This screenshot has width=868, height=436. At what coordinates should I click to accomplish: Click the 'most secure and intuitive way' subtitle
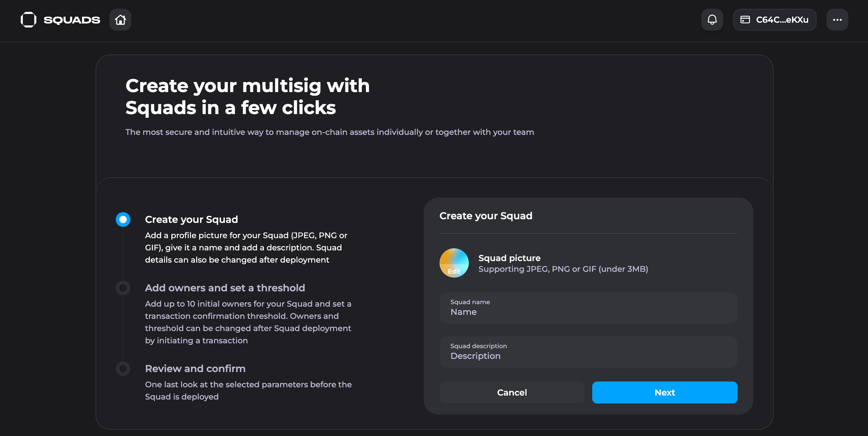pyautogui.click(x=330, y=132)
